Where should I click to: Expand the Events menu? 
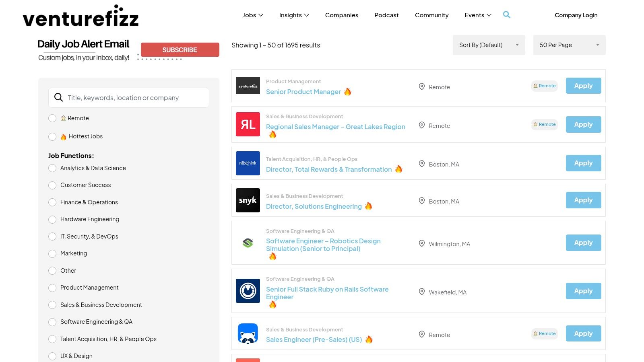478,15
